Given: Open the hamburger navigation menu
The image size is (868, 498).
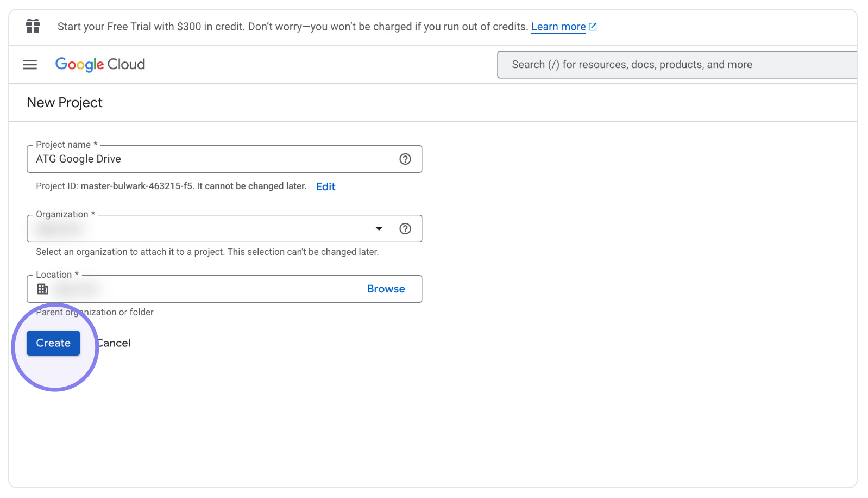Looking at the screenshot, I should pos(30,65).
